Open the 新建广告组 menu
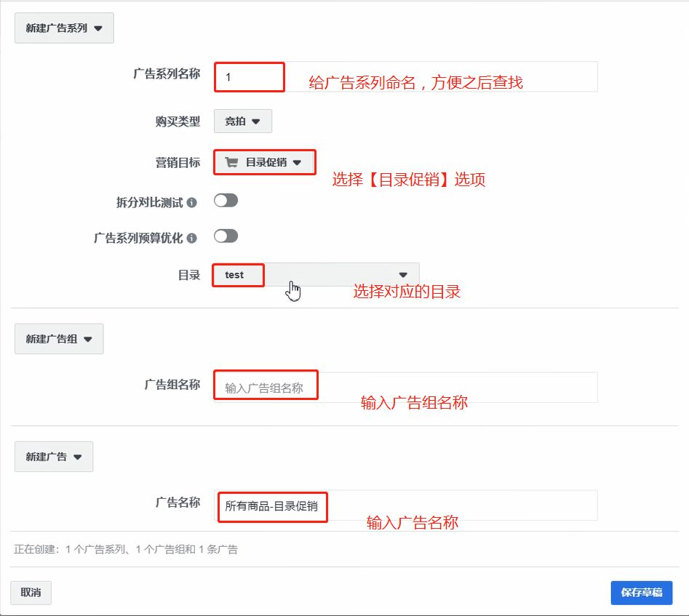 tap(59, 339)
